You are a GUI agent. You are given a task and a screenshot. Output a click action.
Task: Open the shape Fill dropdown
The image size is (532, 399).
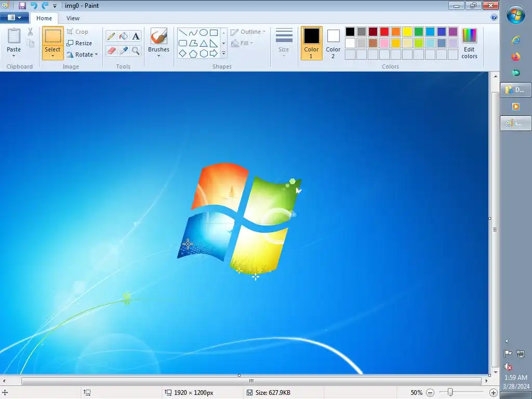click(242, 43)
